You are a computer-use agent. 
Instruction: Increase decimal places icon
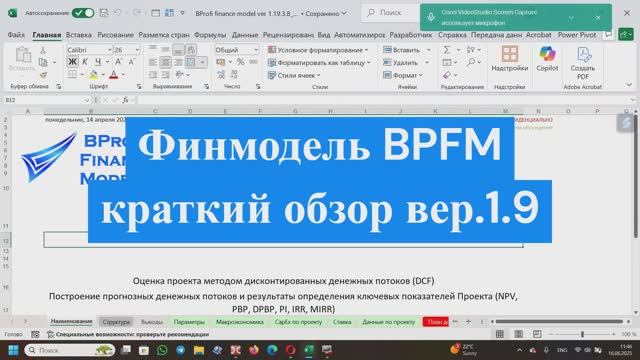221,75
